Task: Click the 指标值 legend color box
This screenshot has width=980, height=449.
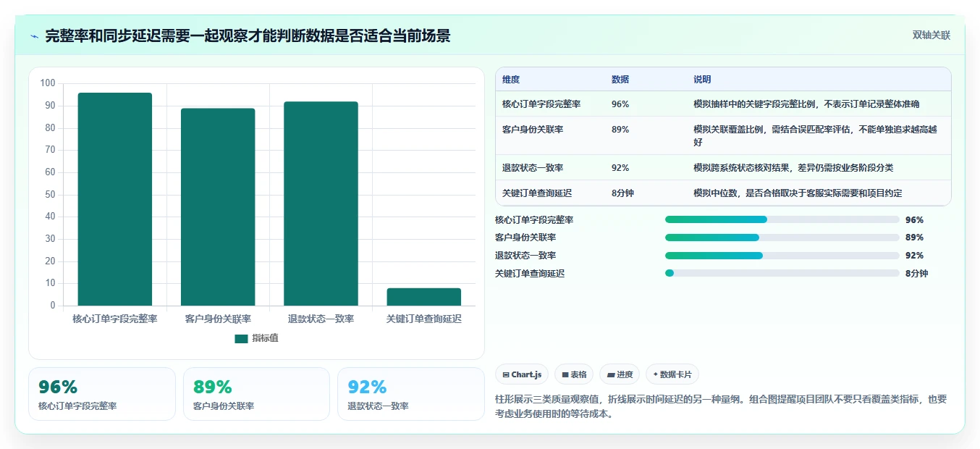Action: click(x=241, y=339)
